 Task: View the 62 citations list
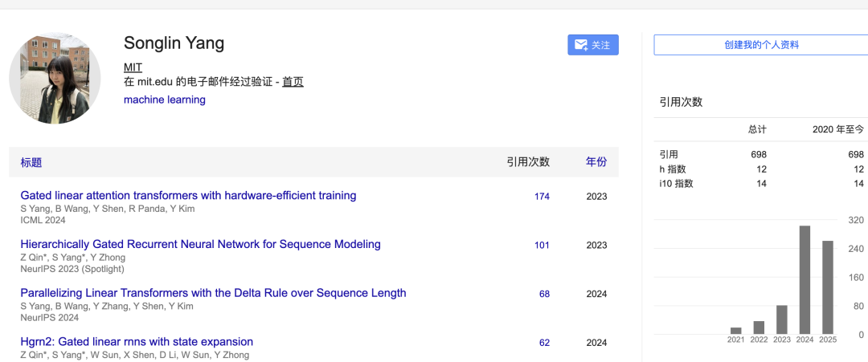pyautogui.click(x=545, y=343)
